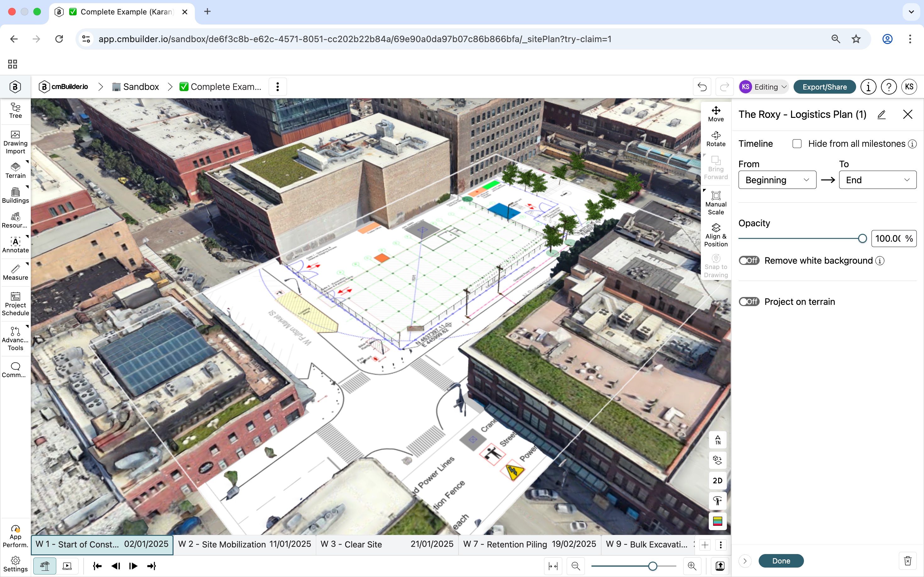Screen dimensions: 924x577
Task: Jump to first milestone
Action: 97,566
